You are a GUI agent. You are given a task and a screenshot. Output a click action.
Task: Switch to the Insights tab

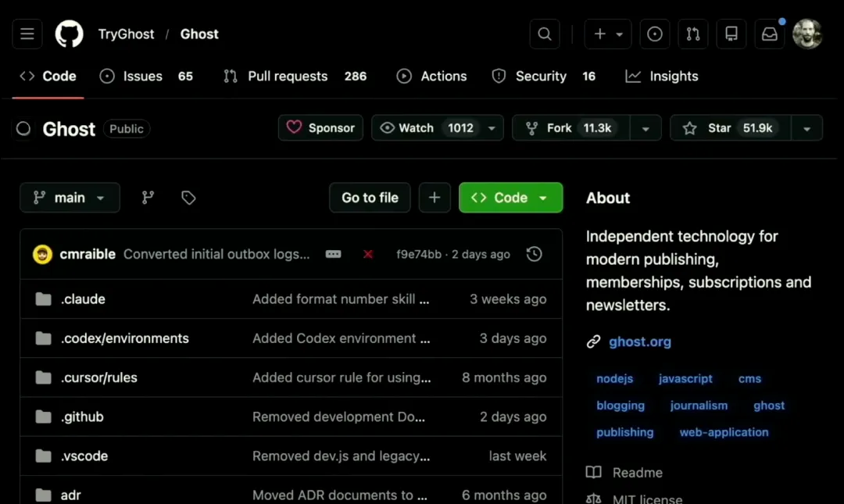662,77
